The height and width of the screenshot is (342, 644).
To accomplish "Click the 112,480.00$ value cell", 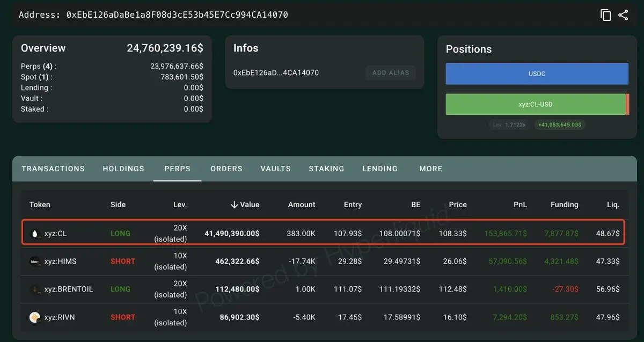I will [237, 289].
